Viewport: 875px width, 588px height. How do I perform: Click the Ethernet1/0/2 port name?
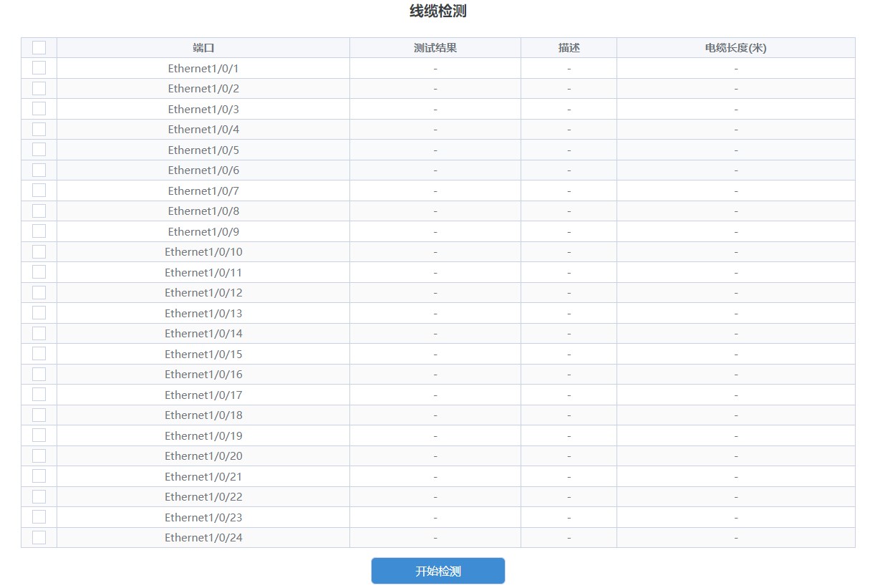coord(203,89)
